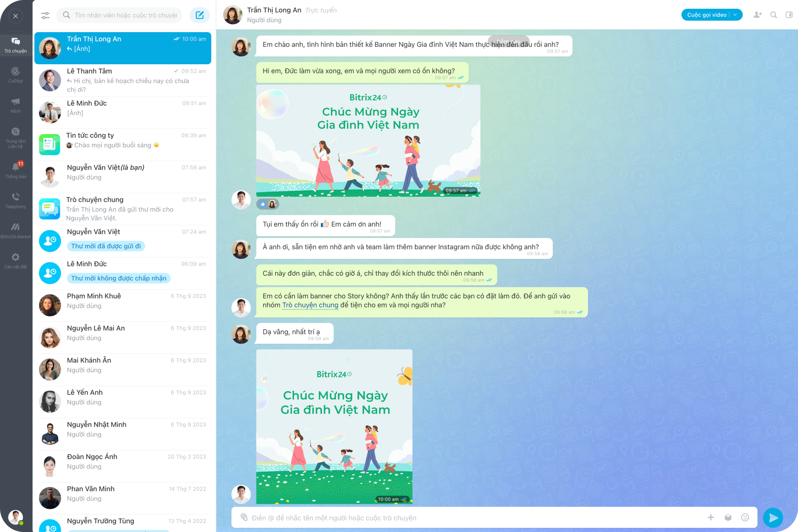Follow the Trò chuyện chung link in the message
This screenshot has width=798, height=532.
[310, 305]
